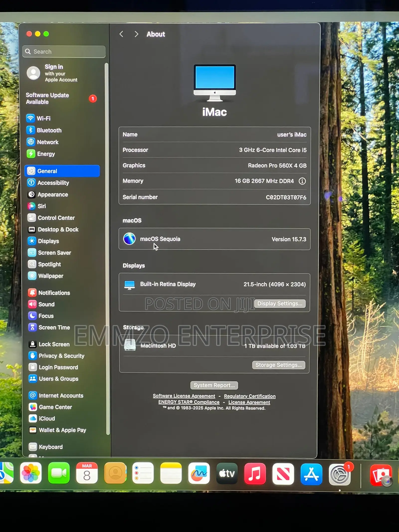399x532 pixels.
Task: Open Game Center settings
Action: pos(50,407)
